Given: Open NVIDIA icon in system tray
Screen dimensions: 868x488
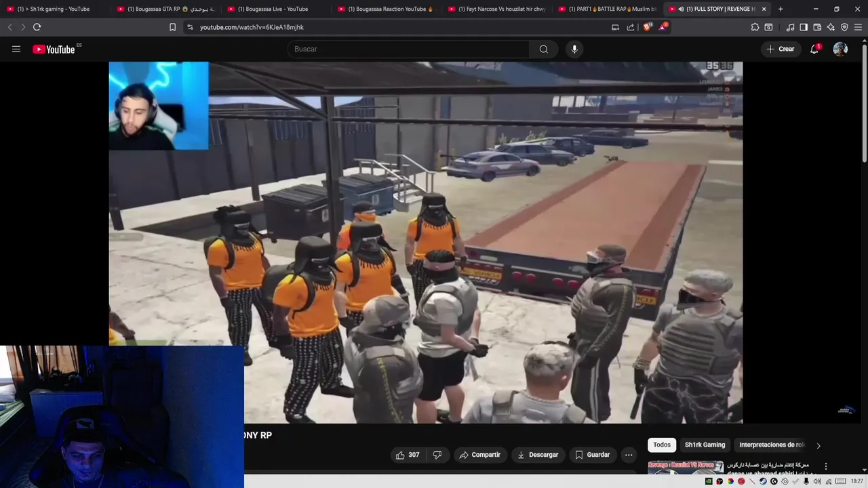Looking at the screenshot, I should click(x=709, y=481).
